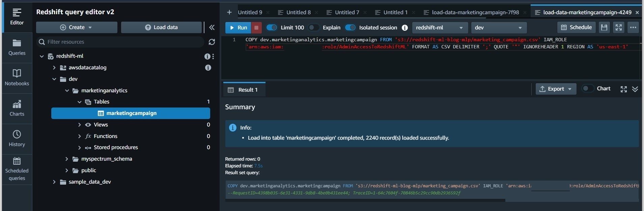The image size is (644, 211).
Task: Toggle the Isolated session switch
Action: tap(350, 27)
